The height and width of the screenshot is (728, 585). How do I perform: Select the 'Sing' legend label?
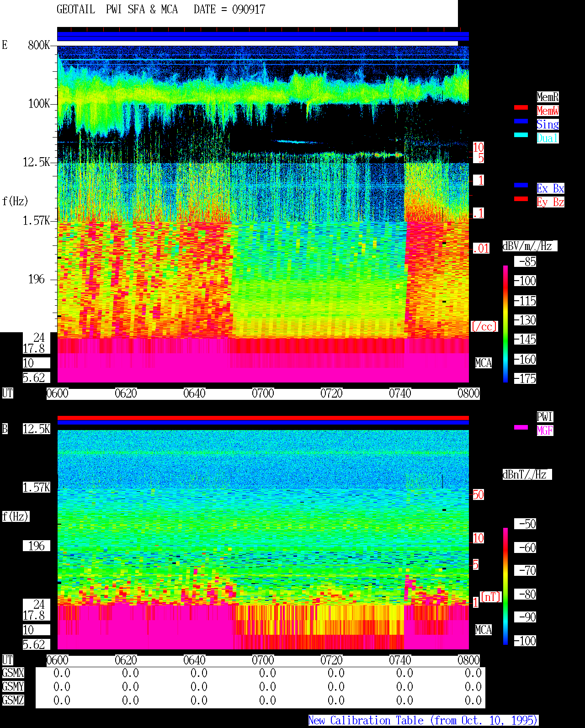pyautogui.click(x=548, y=124)
